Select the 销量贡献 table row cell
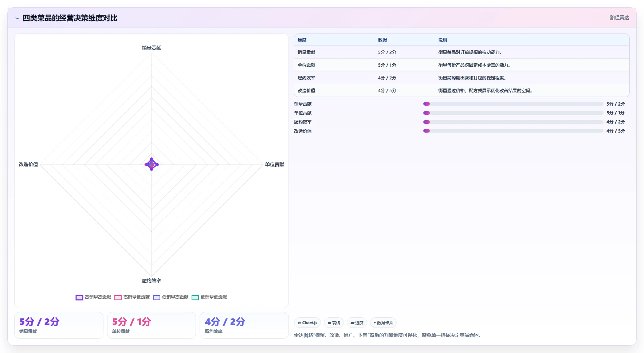This screenshot has height=353, width=644. pyautogui.click(x=306, y=52)
